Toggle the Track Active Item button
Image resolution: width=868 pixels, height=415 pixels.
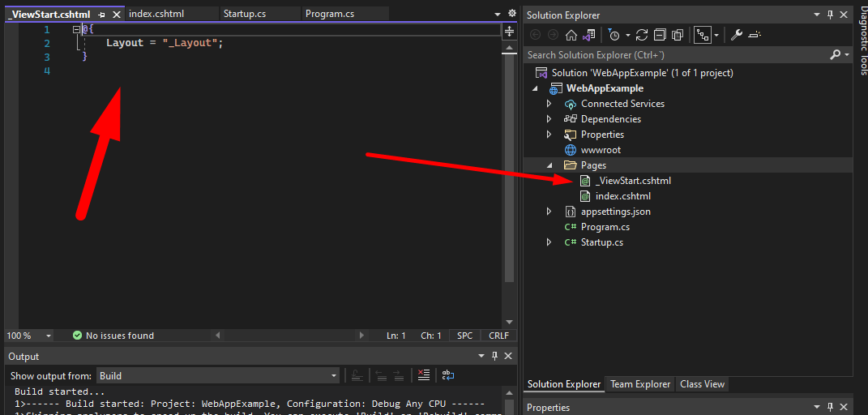(x=702, y=35)
